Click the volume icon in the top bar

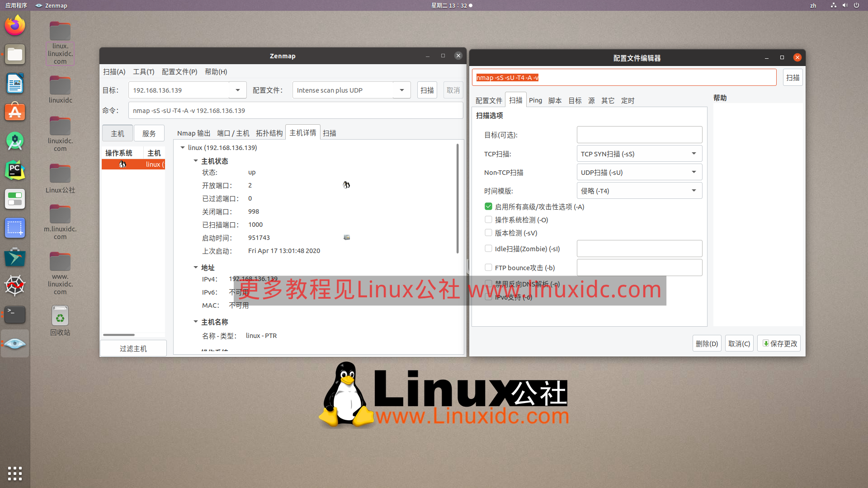point(844,5)
